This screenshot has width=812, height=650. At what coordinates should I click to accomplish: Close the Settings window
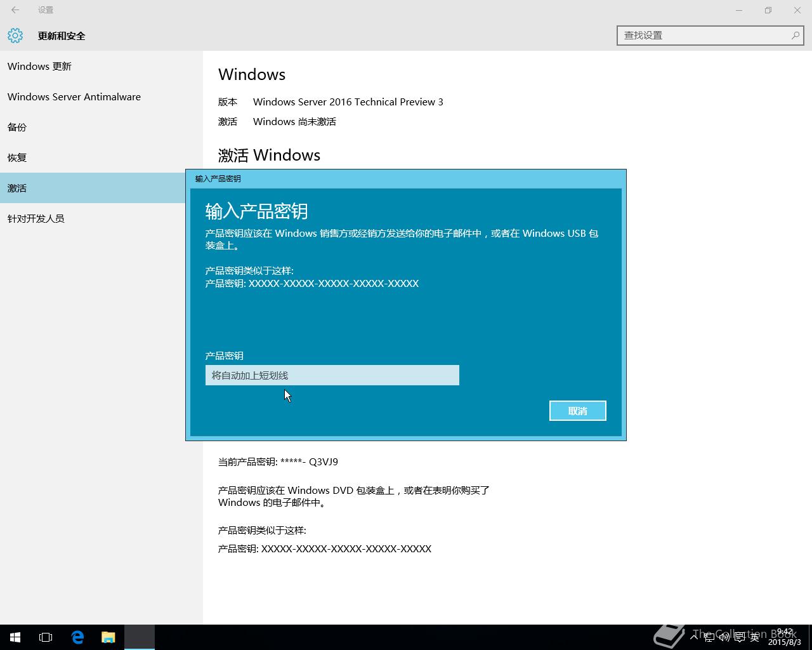(x=797, y=10)
